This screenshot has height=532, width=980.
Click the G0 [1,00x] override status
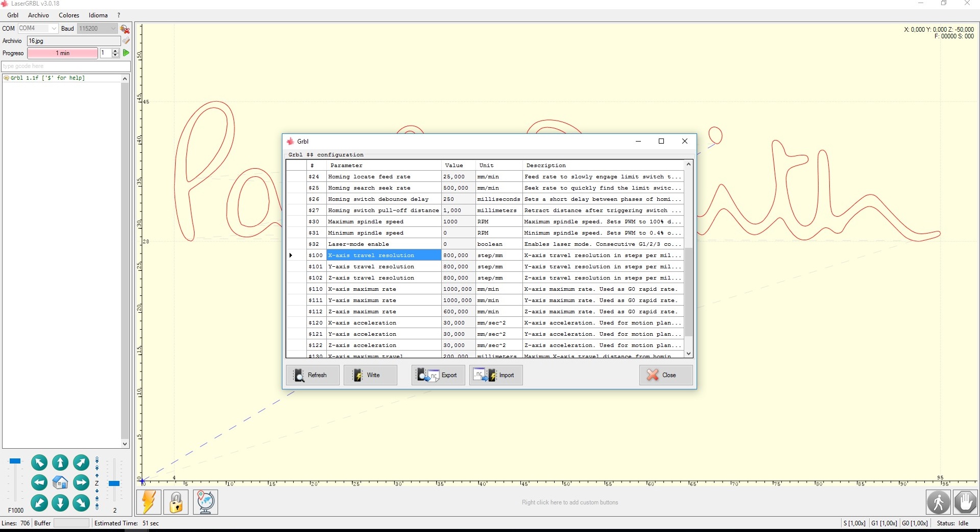915,523
